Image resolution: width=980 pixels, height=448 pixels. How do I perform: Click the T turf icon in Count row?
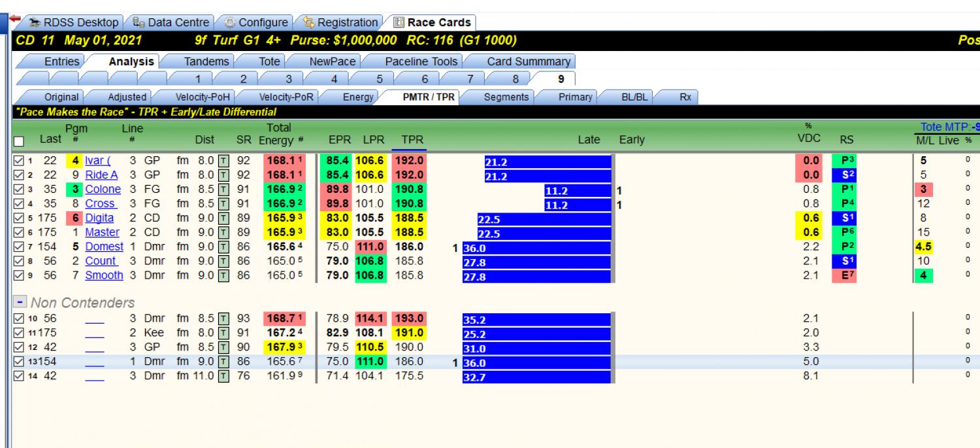[224, 261]
